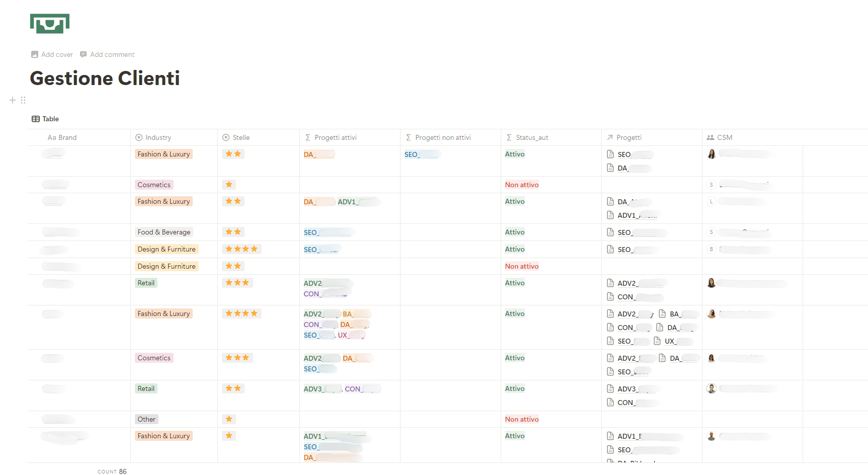Click the Aa text icon on Brand column header
This screenshot has height=475, width=868.
coord(50,137)
